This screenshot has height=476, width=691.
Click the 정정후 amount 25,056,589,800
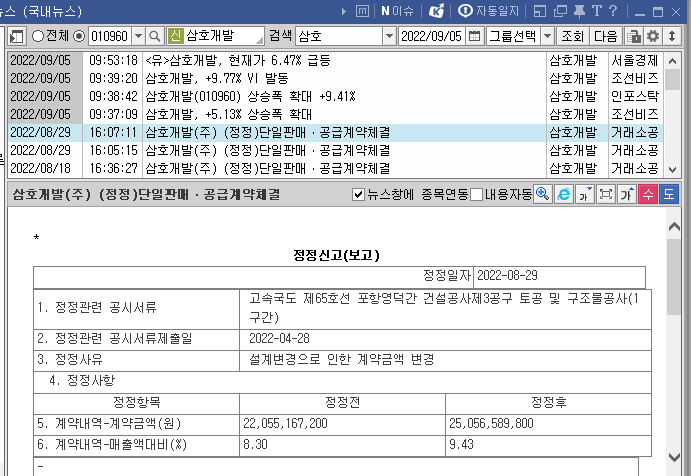click(491, 424)
